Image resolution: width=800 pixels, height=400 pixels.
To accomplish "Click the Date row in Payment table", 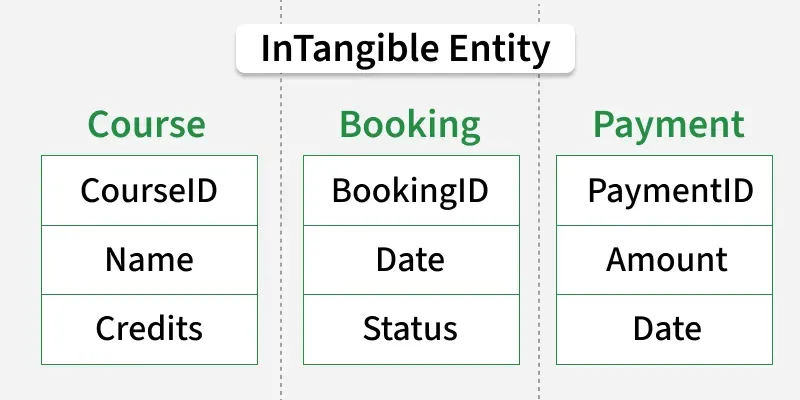I will click(666, 328).
